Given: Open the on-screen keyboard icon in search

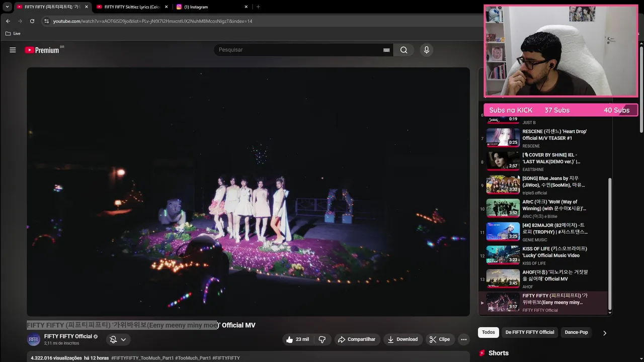Looking at the screenshot, I should click(x=386, y=50).
